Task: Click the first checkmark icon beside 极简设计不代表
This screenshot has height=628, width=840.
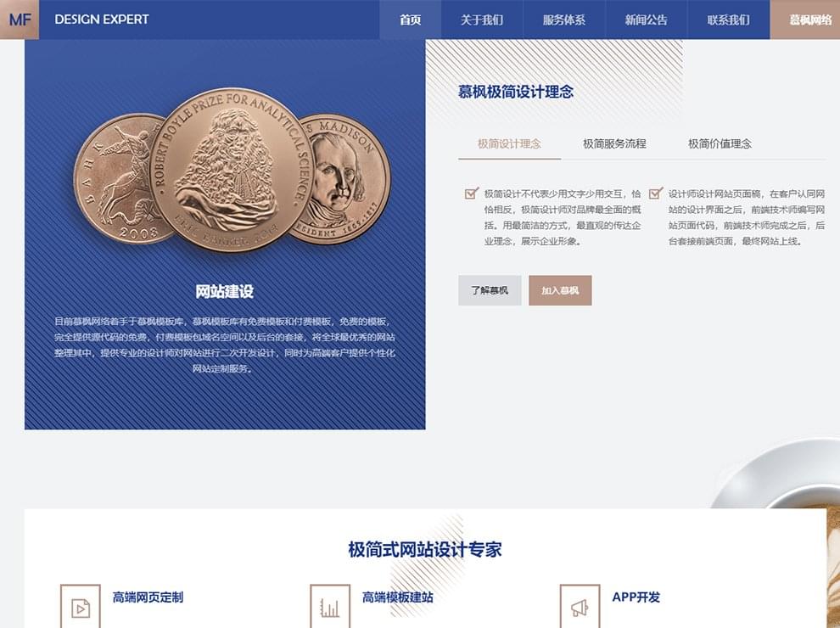Action: [x=472, y=193]
